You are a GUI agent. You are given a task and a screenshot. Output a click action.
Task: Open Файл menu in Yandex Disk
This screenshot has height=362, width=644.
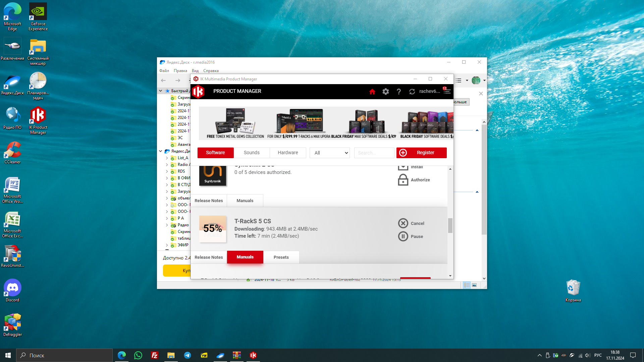click(x=164, y=71)
